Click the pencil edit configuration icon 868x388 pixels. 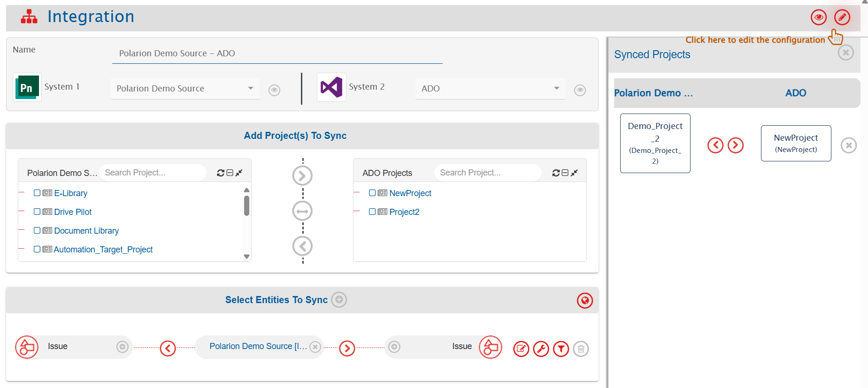pos(842,17)
